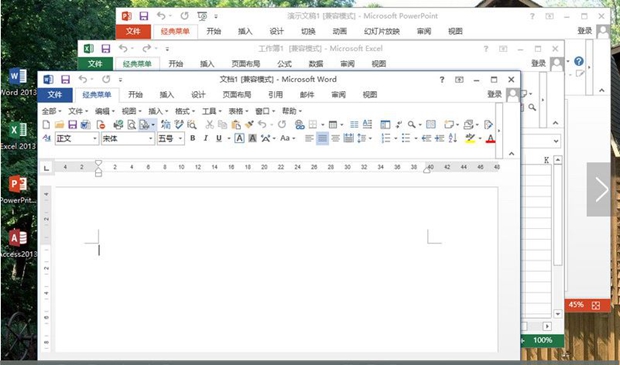Image resolution: width=620 pixels, height=365 pixels.
Task: Open PowerPoint desktop shortcut
Action: [x=18, y=190]
